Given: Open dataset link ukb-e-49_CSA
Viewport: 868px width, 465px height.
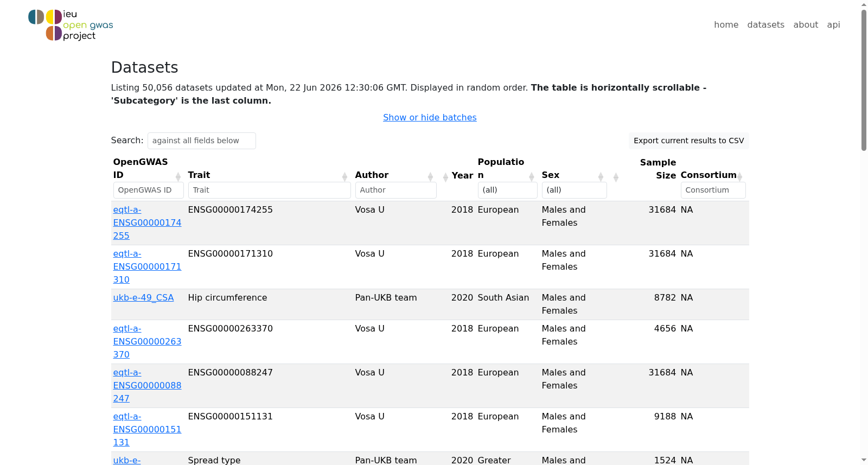Looking at the screenshot, I should 143,297.
